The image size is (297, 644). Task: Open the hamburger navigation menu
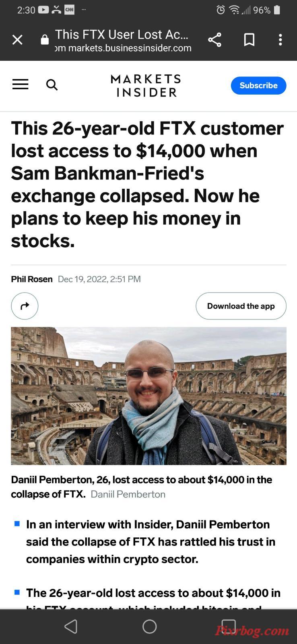click(20, 85)
